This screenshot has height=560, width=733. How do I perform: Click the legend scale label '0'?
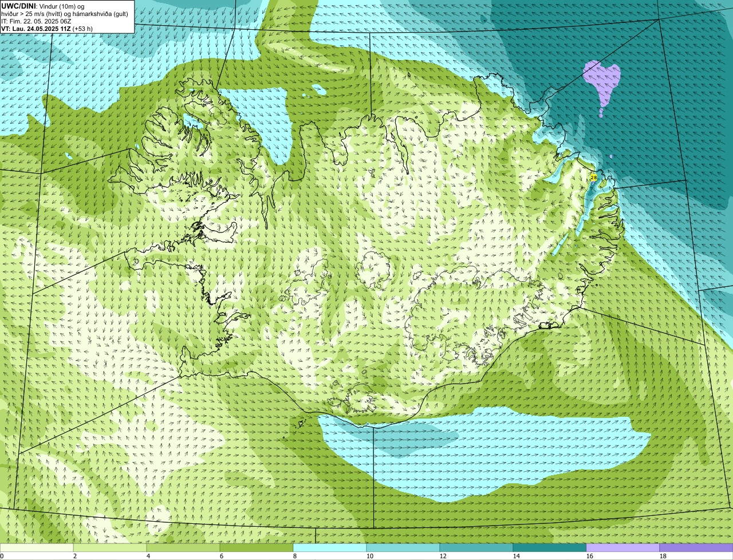[2, 556]
